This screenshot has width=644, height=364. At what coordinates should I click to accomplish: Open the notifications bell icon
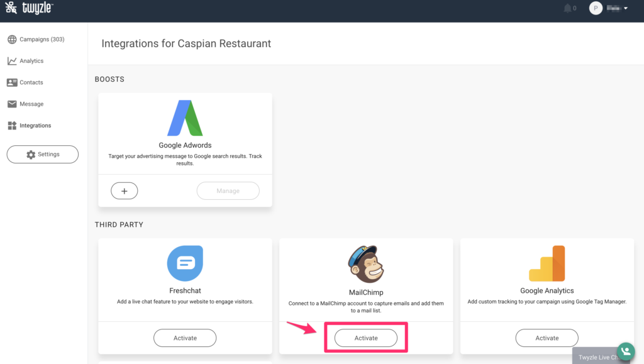568,8
